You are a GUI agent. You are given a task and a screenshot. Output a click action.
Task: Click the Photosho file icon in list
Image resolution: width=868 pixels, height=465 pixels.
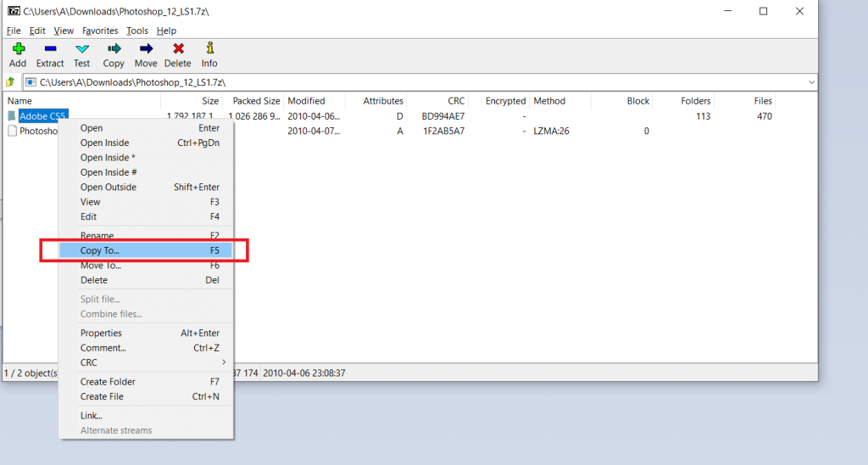coord(12,131)
